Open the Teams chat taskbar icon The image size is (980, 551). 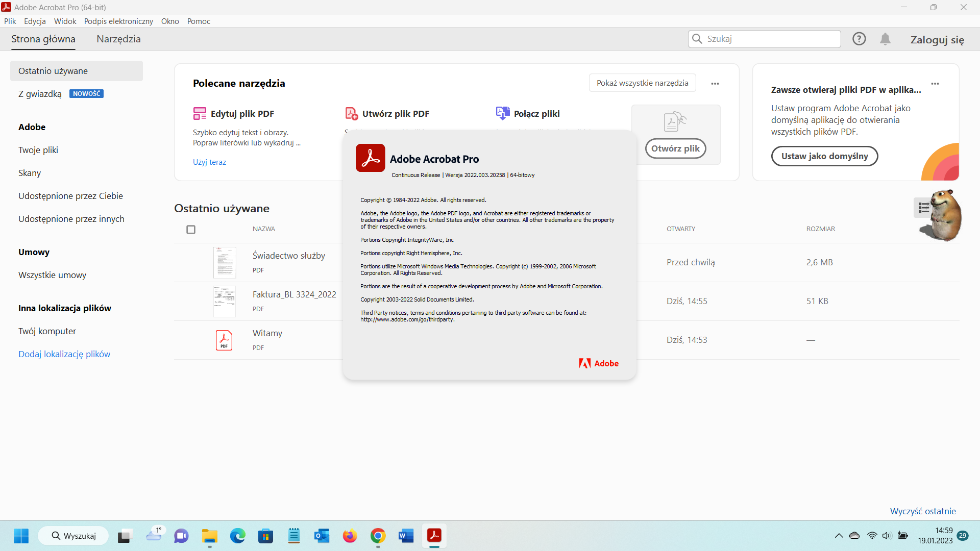tap(181, 536)
